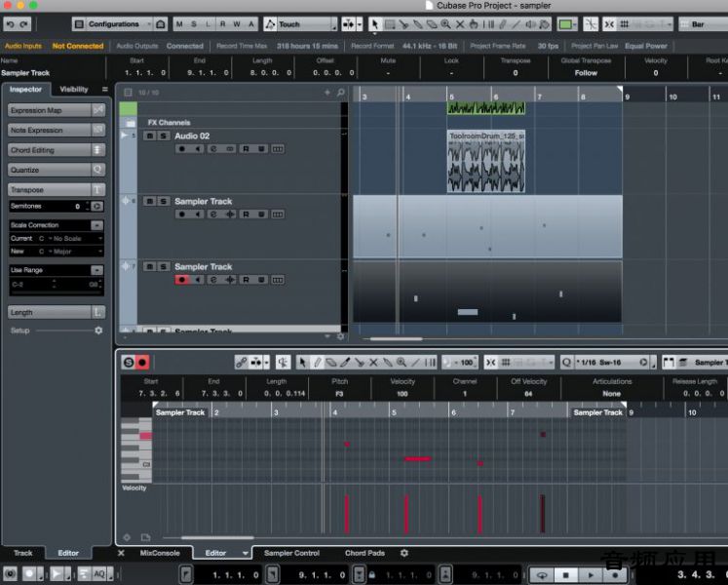Screen dimensions: 728x585
Task: Select the Draw pencil tool in key editor
Action: coord(317,363)
